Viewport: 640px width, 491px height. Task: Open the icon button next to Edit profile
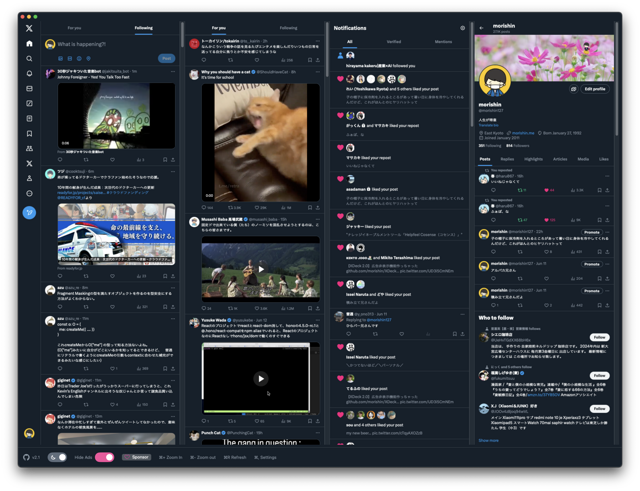click(x=573, y=89)
